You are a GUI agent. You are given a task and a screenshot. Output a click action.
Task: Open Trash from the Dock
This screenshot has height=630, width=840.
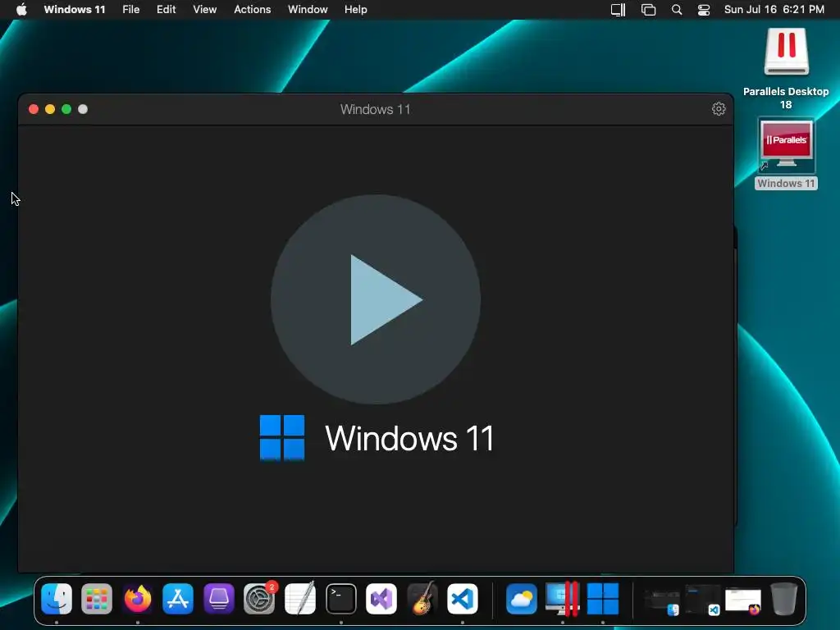(783, 598)
